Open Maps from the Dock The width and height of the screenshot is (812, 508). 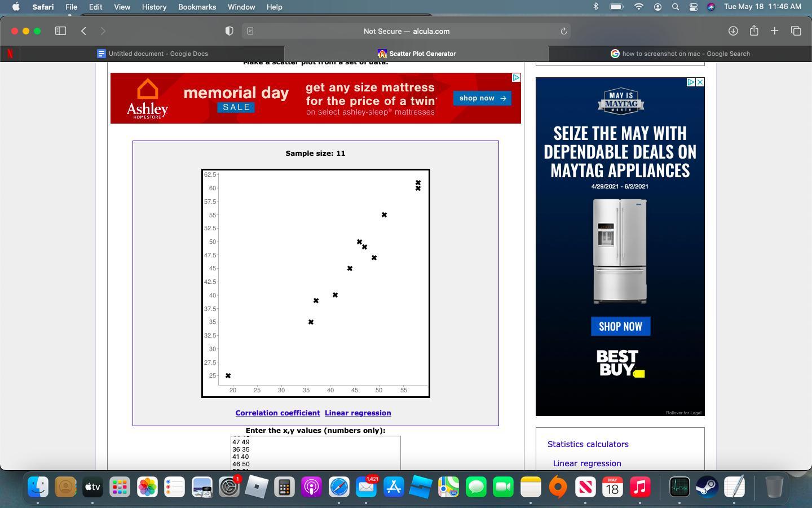pos(448,487)
